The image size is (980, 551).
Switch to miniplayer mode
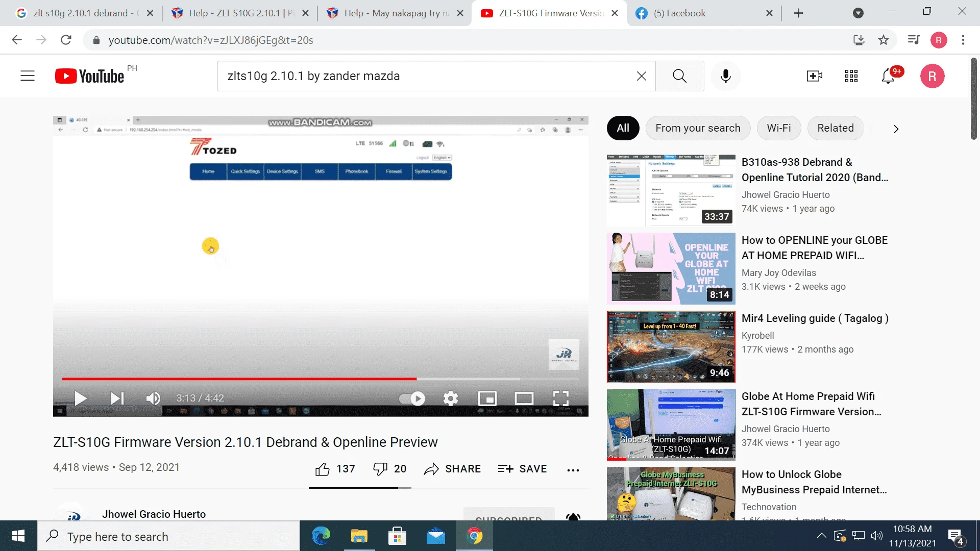point(487,398)
